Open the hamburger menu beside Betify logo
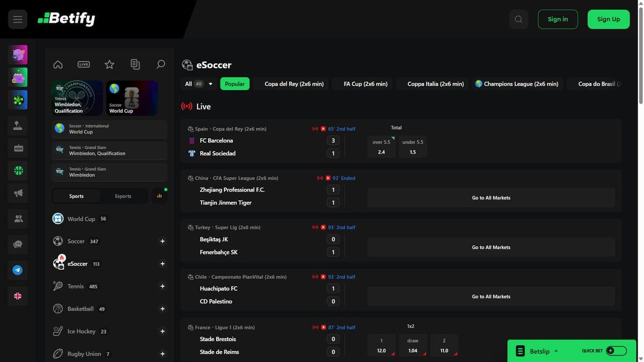The width and height of the screenshot is (644, 362). point(18,19)
